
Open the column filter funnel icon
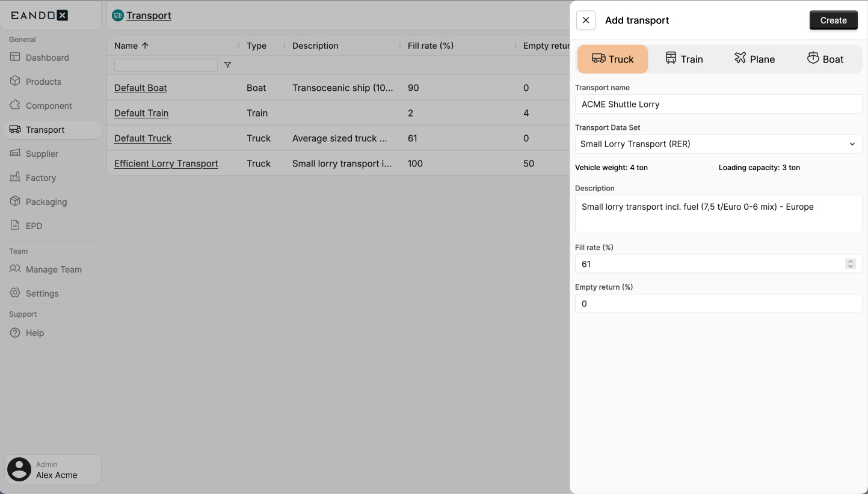pyautogui.click(x=227, y=64)
